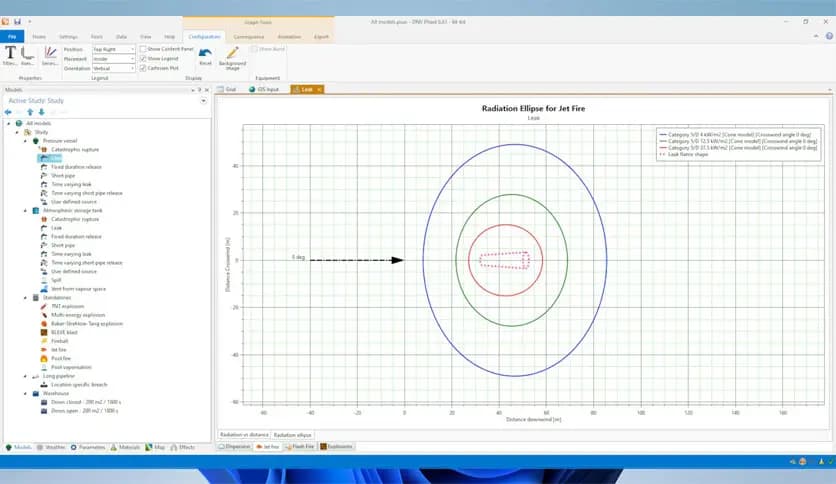Switch to the Export ribbon tab
Image resolution: width=836 pixels, height=484 pixels.
[321, 37]
